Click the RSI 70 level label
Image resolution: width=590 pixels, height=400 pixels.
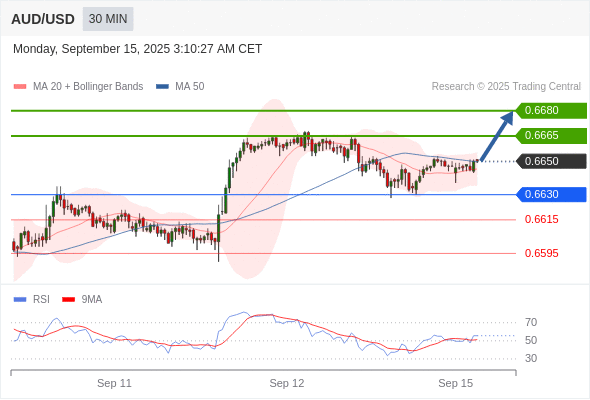click(x=531, y=322)
